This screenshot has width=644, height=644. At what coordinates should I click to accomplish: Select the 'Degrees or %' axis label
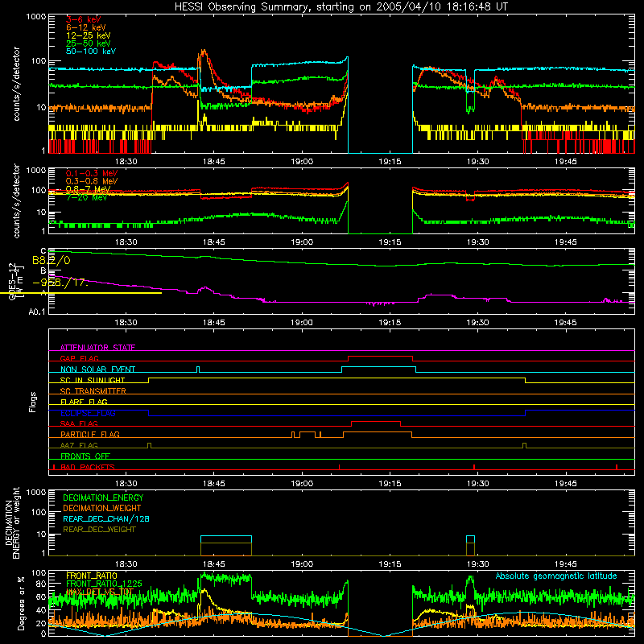(x=21, y=603)
